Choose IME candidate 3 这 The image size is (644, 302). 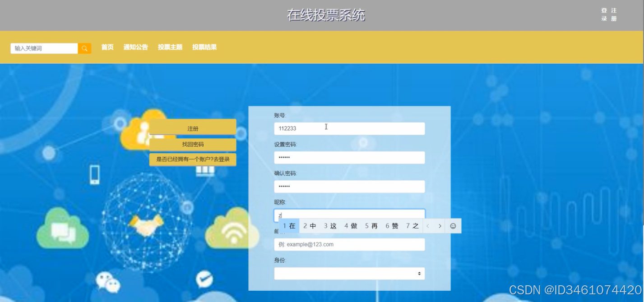pos(330,226)
